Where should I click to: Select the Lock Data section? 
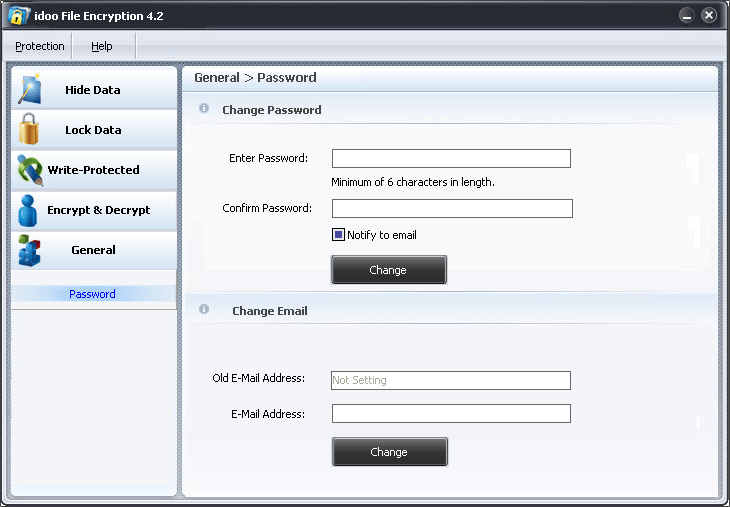coord(94,129)
